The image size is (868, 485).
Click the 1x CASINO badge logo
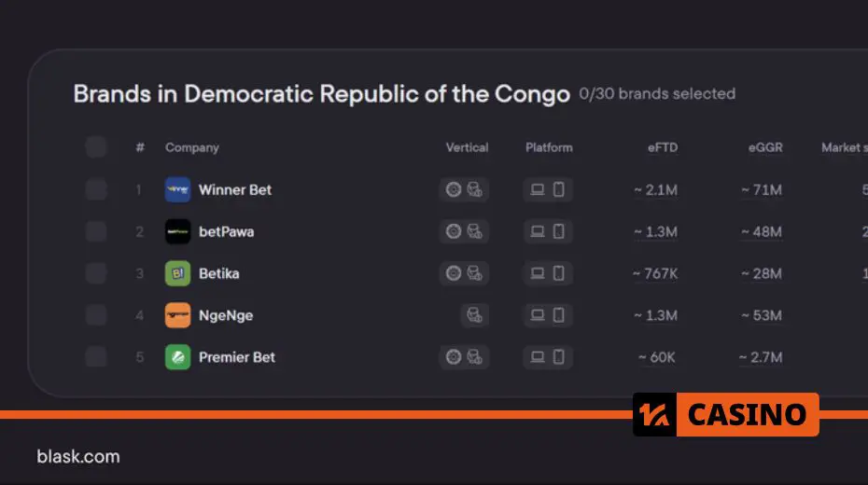click(726, 414)
